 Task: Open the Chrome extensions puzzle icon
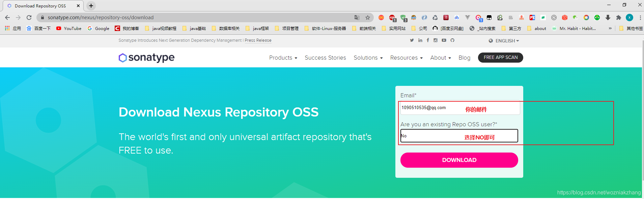coord(619,18)
